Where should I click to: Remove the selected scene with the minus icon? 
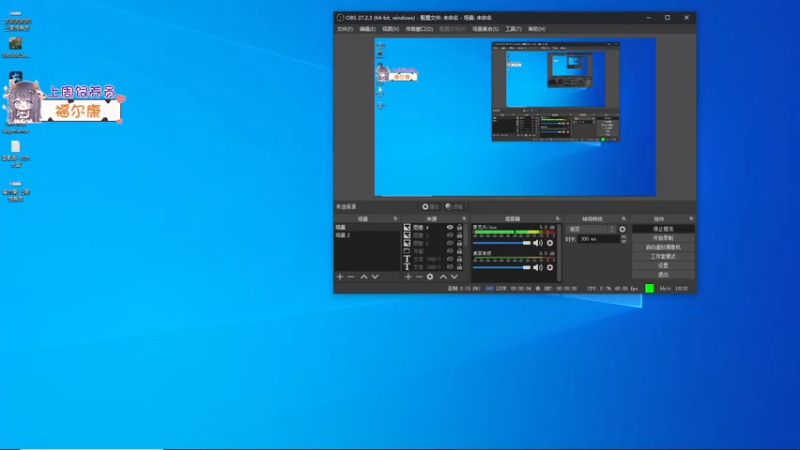point(351,277)
